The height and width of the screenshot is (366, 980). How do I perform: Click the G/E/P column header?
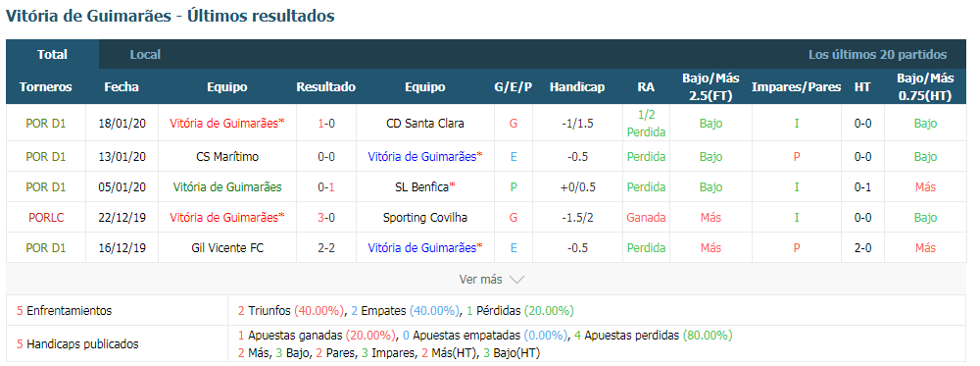514,87
